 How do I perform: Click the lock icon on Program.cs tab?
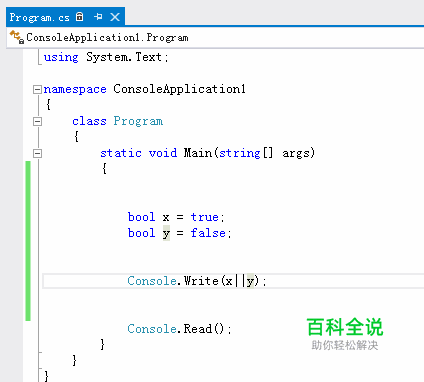tap(79, 17)
